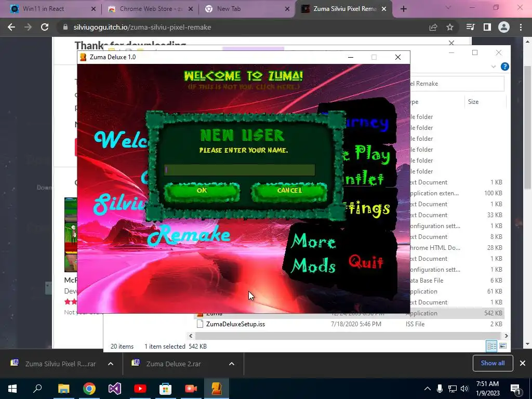Screen dimensions: 532x399
Task: Expand options for Zuma Silviu Pixel rar download
Action: 111,364
